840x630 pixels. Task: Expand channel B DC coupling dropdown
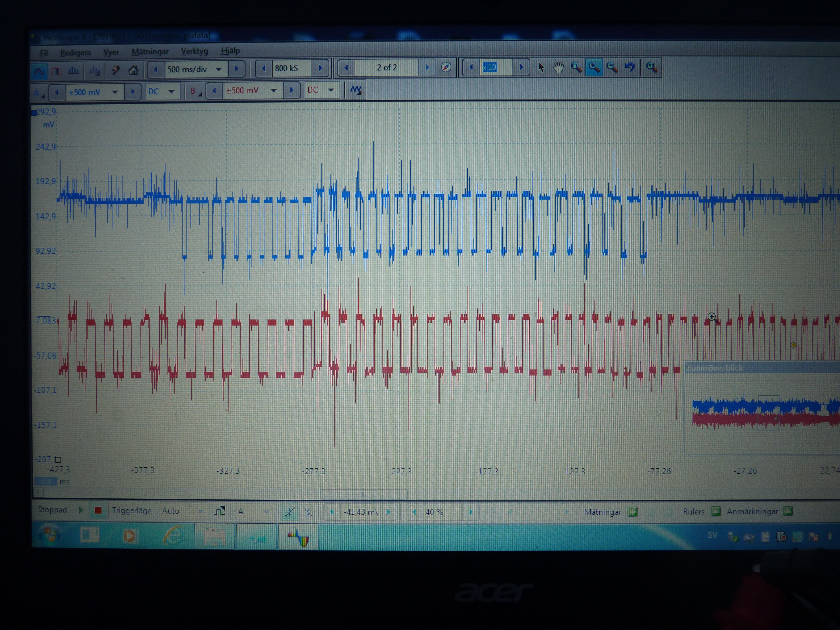click(331, 90)
